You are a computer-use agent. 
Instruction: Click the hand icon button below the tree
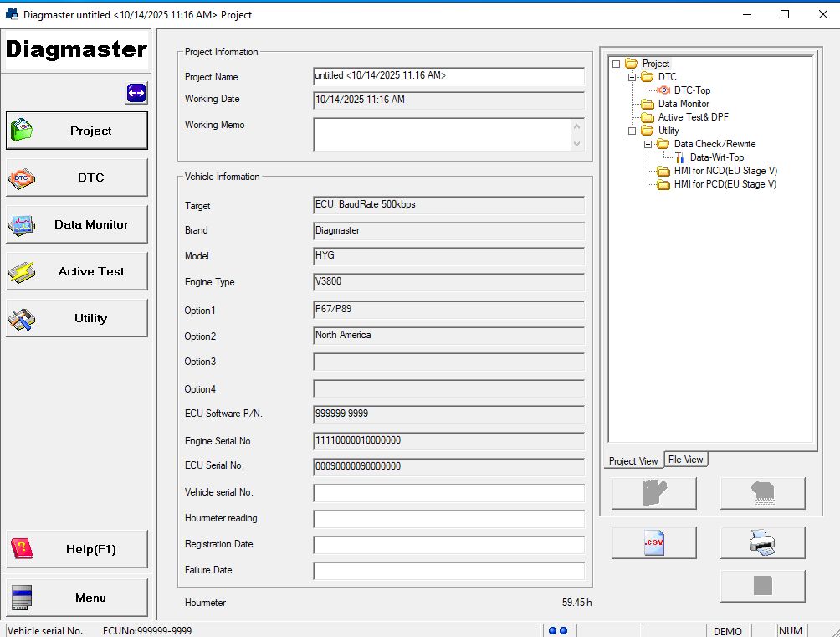point(653,493)
